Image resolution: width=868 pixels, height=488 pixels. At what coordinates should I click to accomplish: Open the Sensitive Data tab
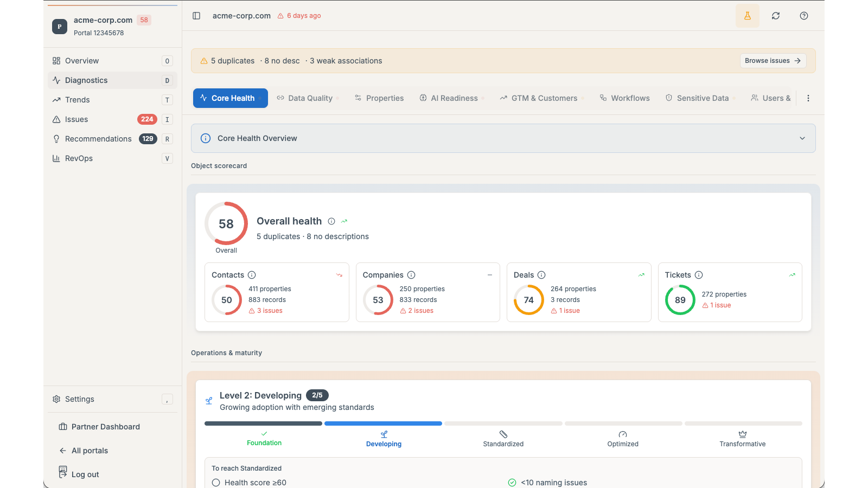click(700, 98)
